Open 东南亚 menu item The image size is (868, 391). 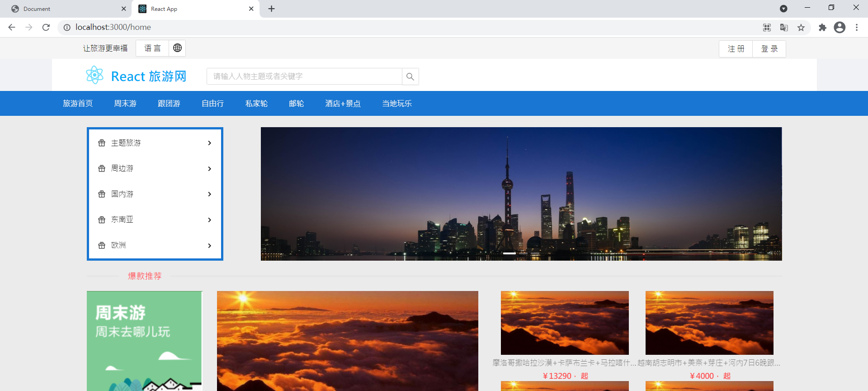(155, 220)
